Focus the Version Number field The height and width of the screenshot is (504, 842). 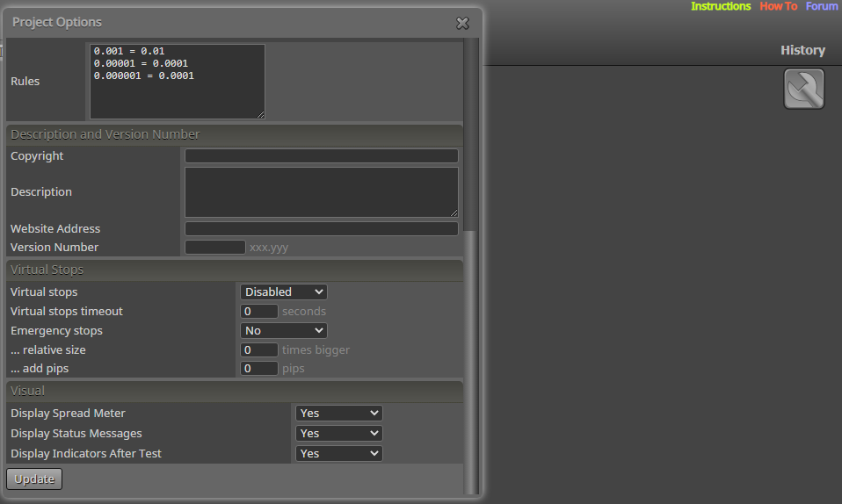[214, 247]
